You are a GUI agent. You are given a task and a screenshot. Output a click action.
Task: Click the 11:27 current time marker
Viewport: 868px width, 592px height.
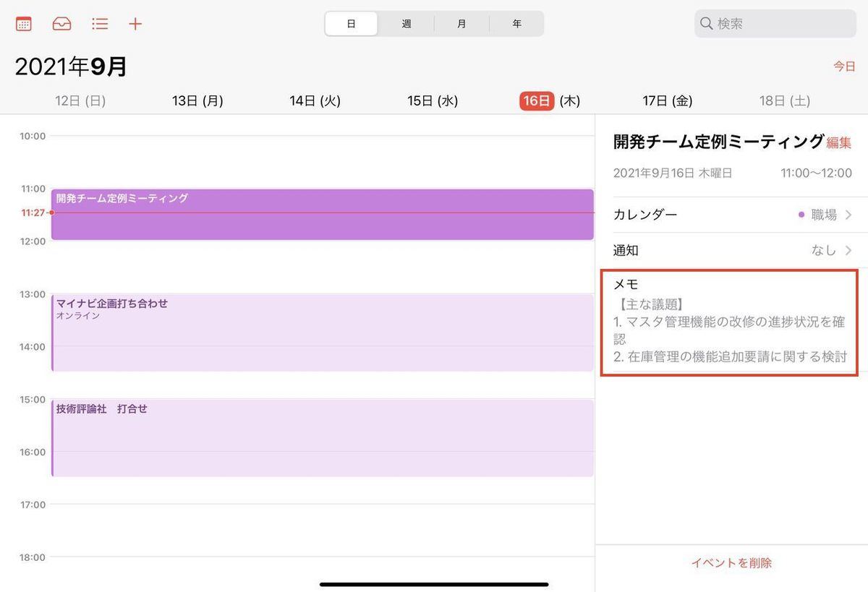[x=33, y=213]
